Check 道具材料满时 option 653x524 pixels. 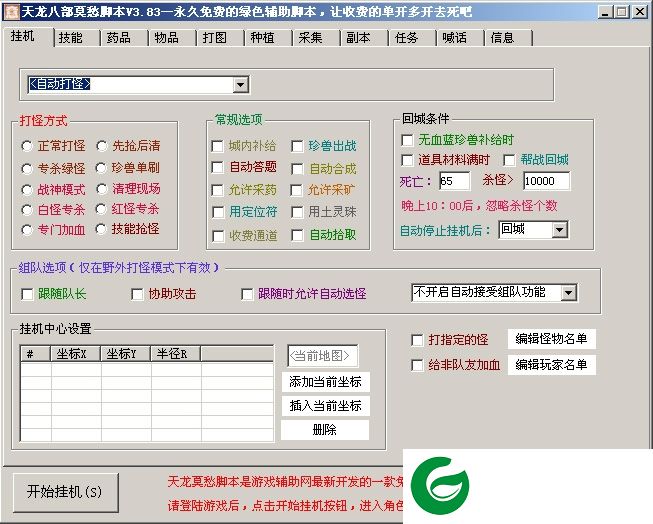click(x=407, y=160)
